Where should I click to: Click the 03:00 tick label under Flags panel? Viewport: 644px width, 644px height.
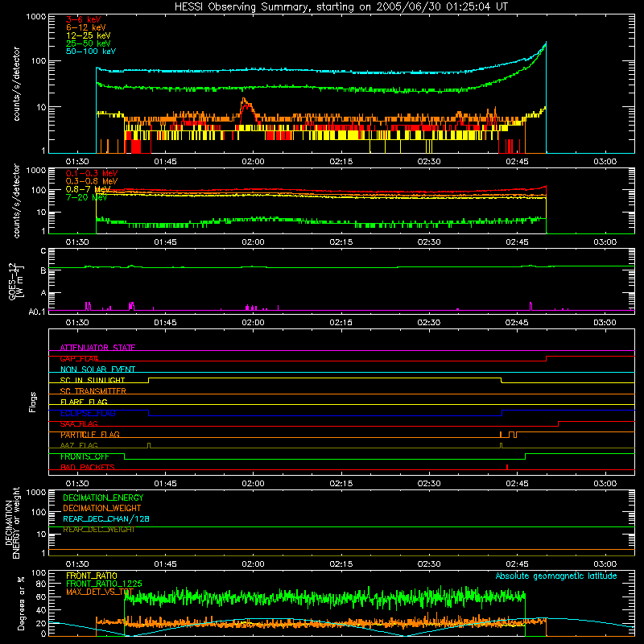(x=605, y=484)
